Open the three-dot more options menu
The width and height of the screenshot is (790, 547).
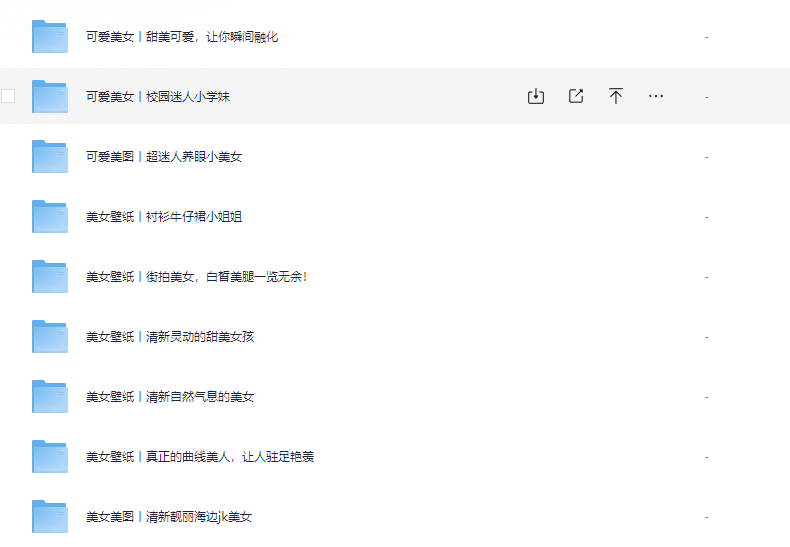[656, 96]
